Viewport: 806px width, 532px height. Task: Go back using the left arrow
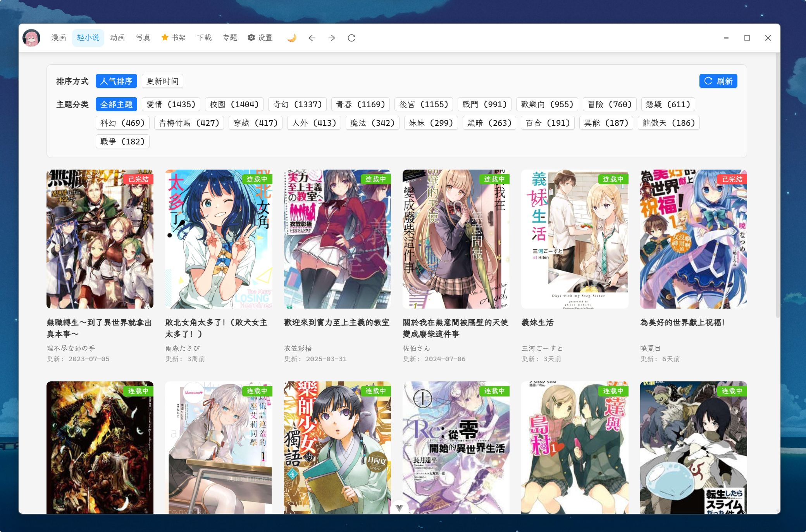click(x=312, y=38)
